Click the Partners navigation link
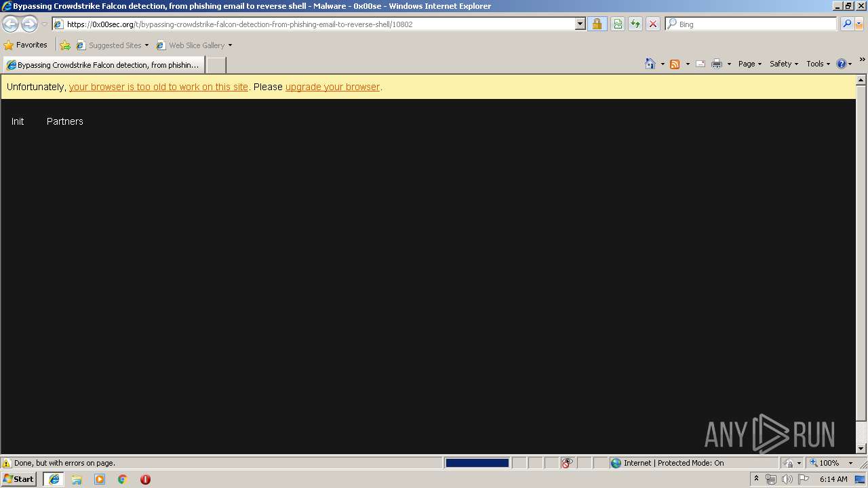Image resolution: width=868 pixels, height=488 pixels. [65, 121]
